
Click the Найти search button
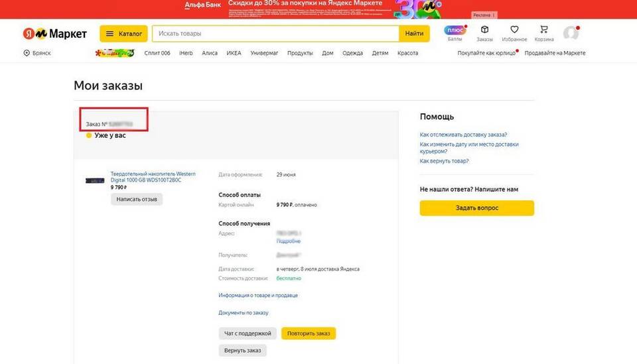[x=414, y=34]
